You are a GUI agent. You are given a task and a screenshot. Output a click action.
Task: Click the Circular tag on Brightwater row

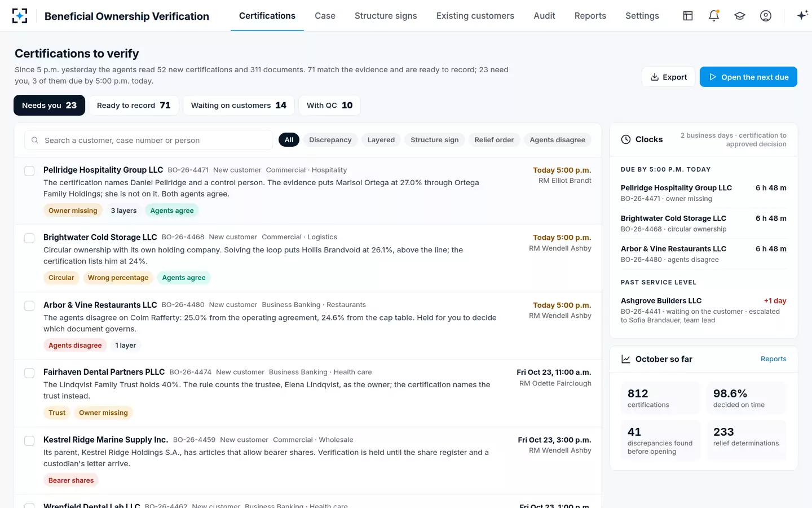61,278
